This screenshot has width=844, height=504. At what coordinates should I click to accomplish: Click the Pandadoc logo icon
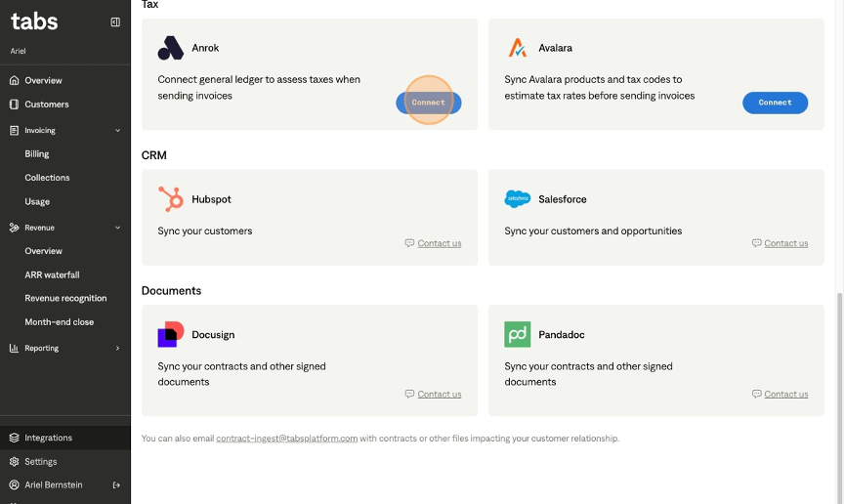click(518, 334)
